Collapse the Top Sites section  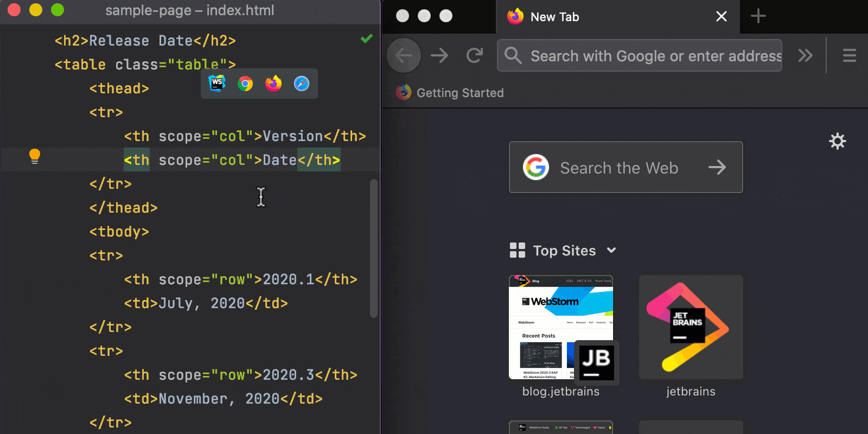(611, 250)
